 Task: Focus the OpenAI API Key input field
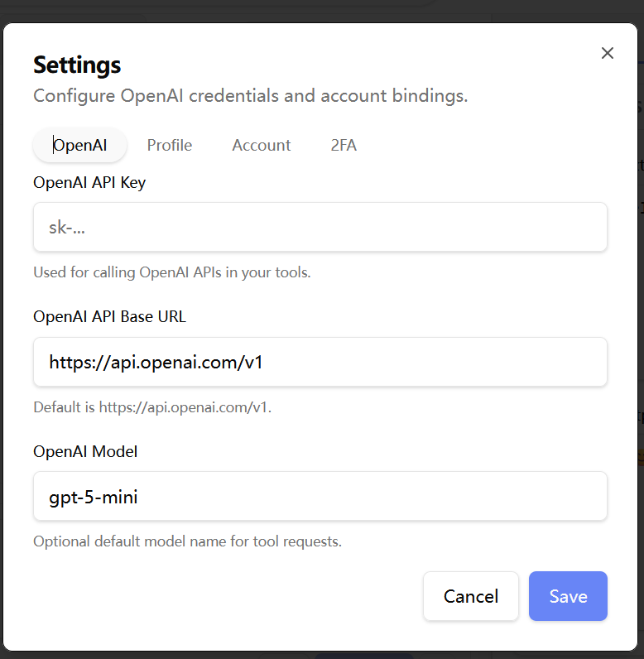(x=320, y=227)
